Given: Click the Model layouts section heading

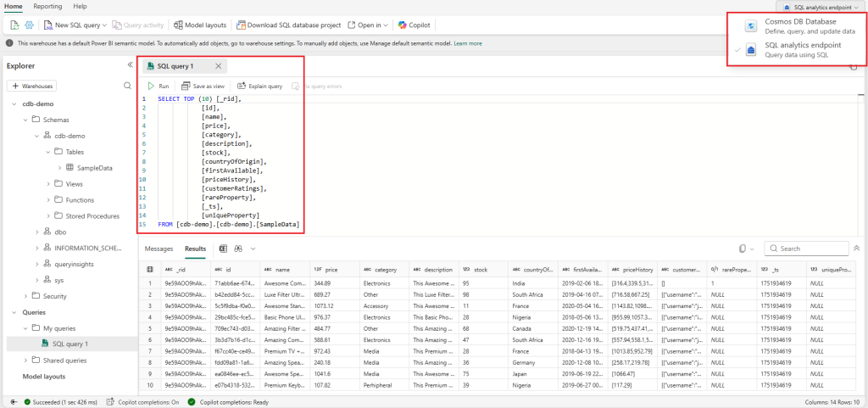Looking at the screenshot, I should pyautogui.click(x=44, y=377).
